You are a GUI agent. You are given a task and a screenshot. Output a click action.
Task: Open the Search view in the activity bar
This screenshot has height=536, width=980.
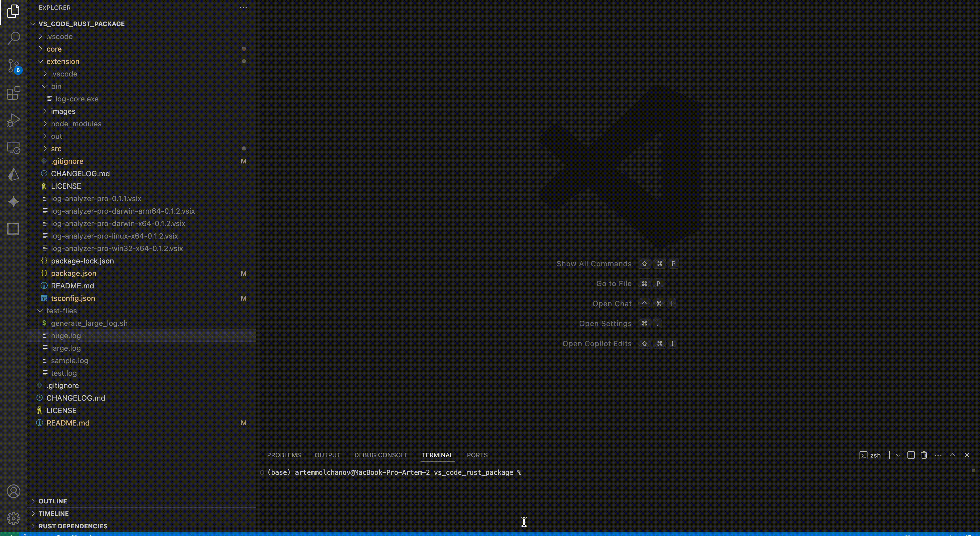pyautogui.click(x=14, y=38)
